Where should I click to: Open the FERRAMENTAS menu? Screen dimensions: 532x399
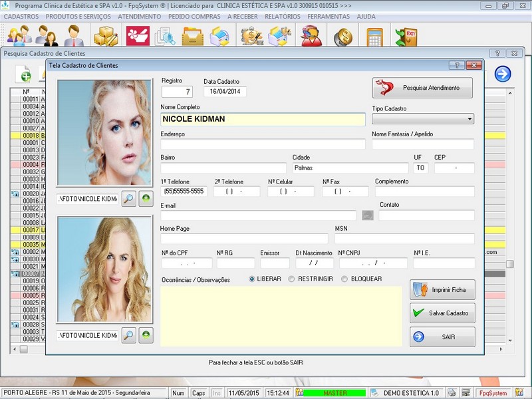(329, 16)
